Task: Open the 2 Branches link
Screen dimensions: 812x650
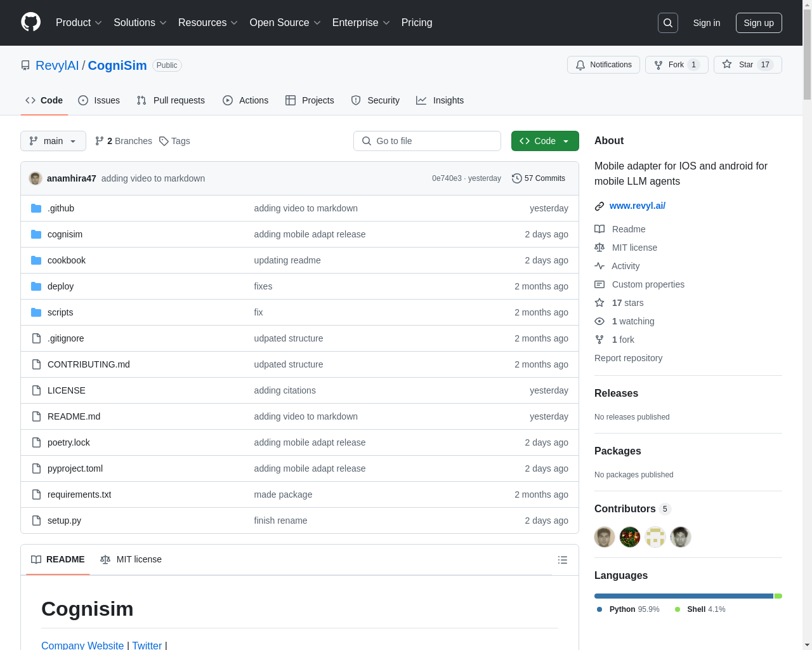Action: [x=124, y=141]
